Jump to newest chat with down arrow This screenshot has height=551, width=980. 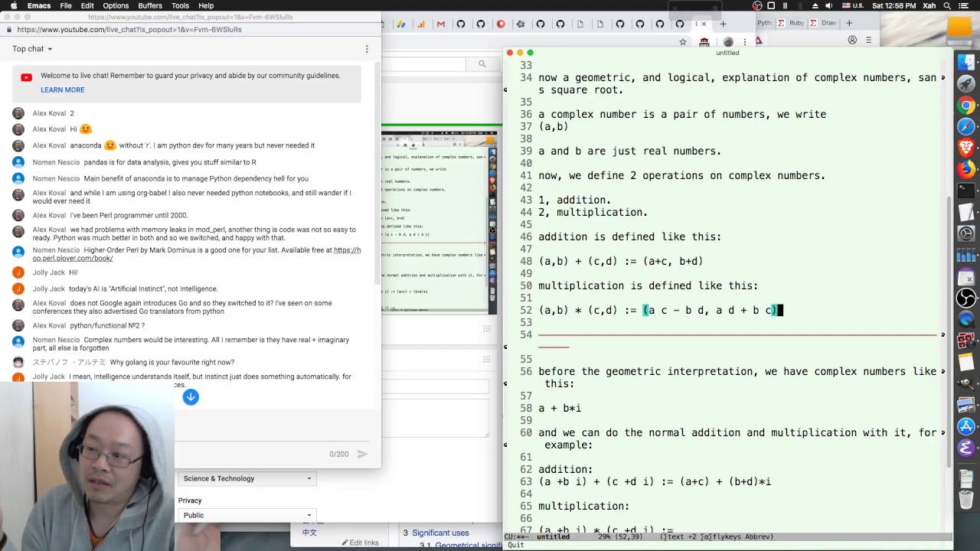click(x=191, y=396)
